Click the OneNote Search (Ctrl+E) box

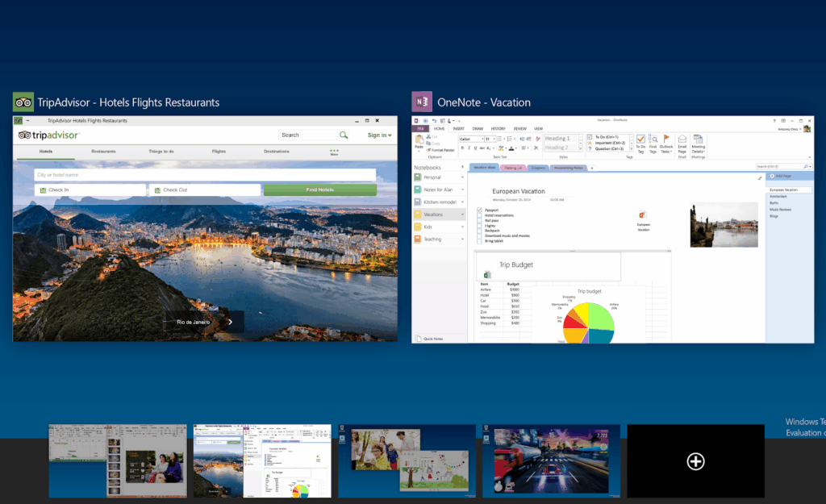tap(783, 166)
